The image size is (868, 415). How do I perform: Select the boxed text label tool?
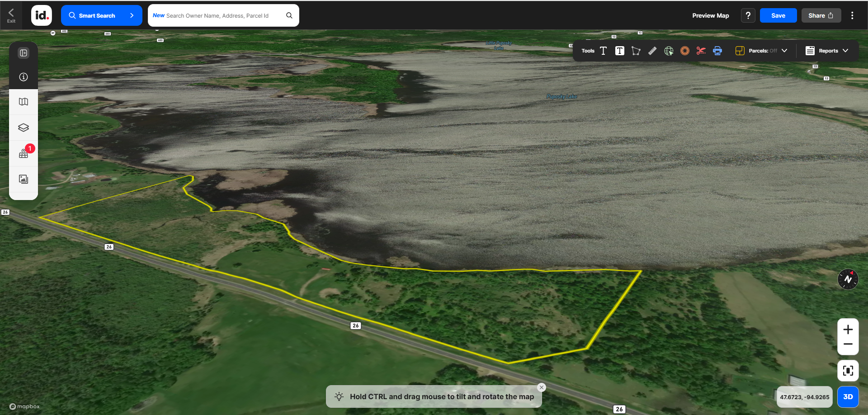(x=619, y=51)
